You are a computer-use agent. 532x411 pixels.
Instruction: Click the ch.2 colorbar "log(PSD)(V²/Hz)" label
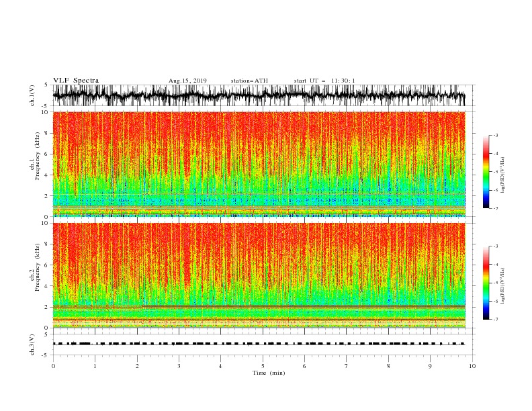coord(502,286)
